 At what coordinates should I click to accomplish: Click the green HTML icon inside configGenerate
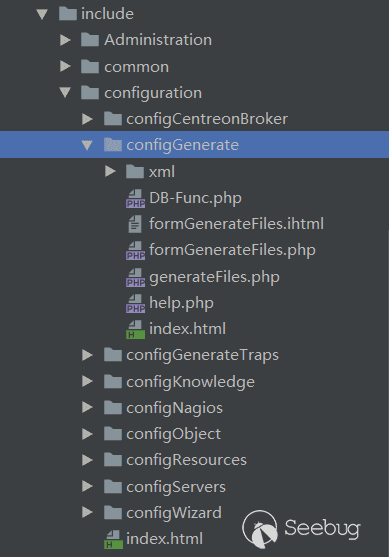pos(135,329)
